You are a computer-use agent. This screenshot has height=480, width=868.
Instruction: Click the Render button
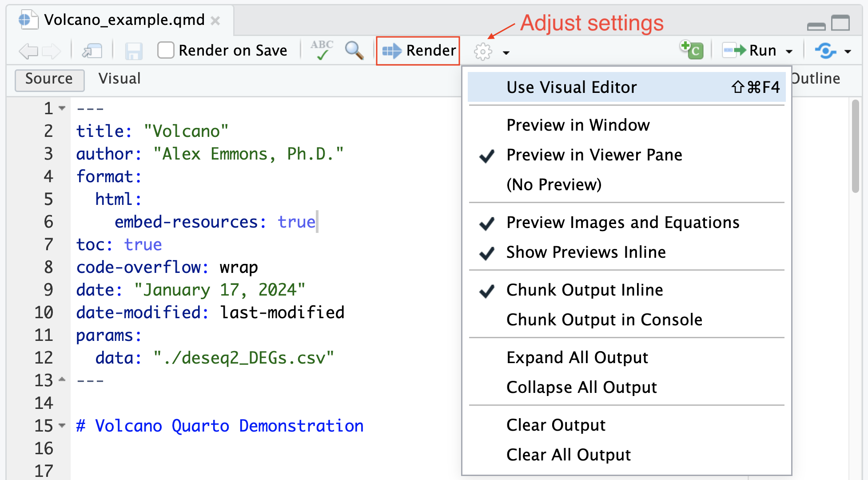[418, 51]
